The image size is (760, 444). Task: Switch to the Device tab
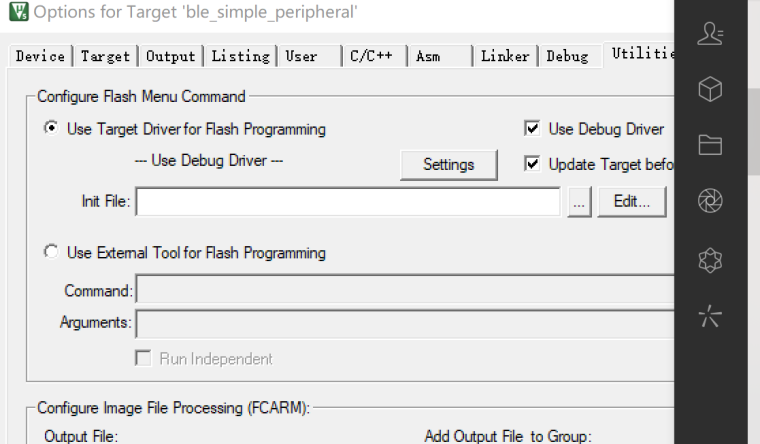(40, 57)
